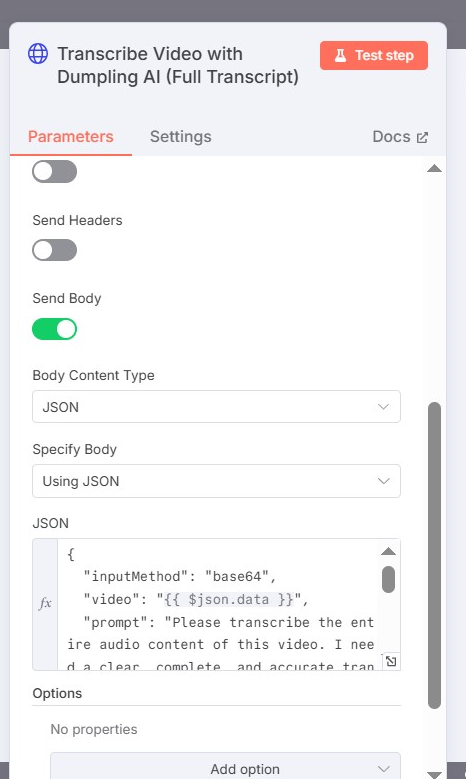Open Docs external link icon
Image resolution: width=466 pixels, height=779 pixels.
[422, 138]
